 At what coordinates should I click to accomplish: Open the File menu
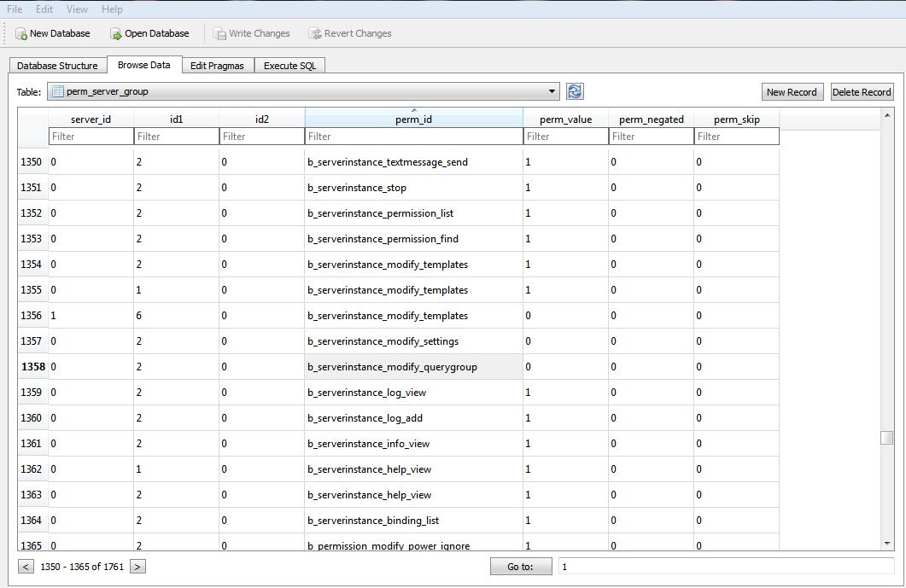15,9
